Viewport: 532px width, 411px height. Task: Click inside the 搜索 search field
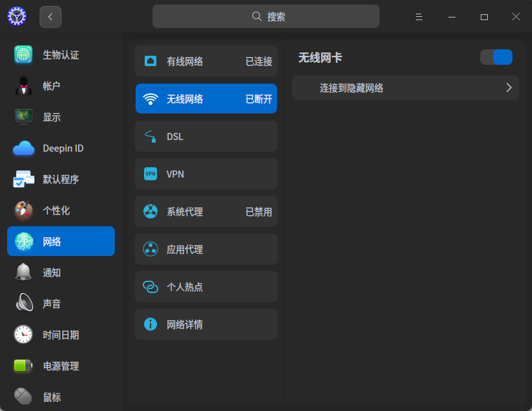click(266, 16)
